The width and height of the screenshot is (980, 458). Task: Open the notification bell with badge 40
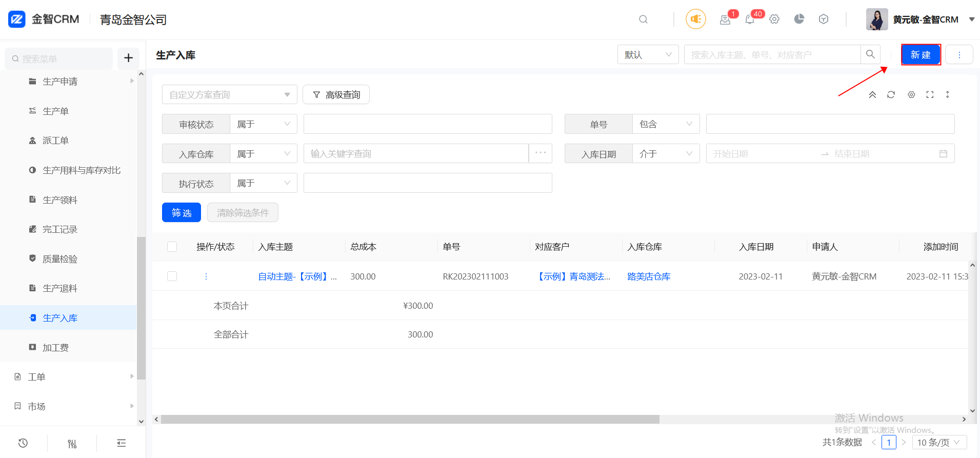[750, 19]
